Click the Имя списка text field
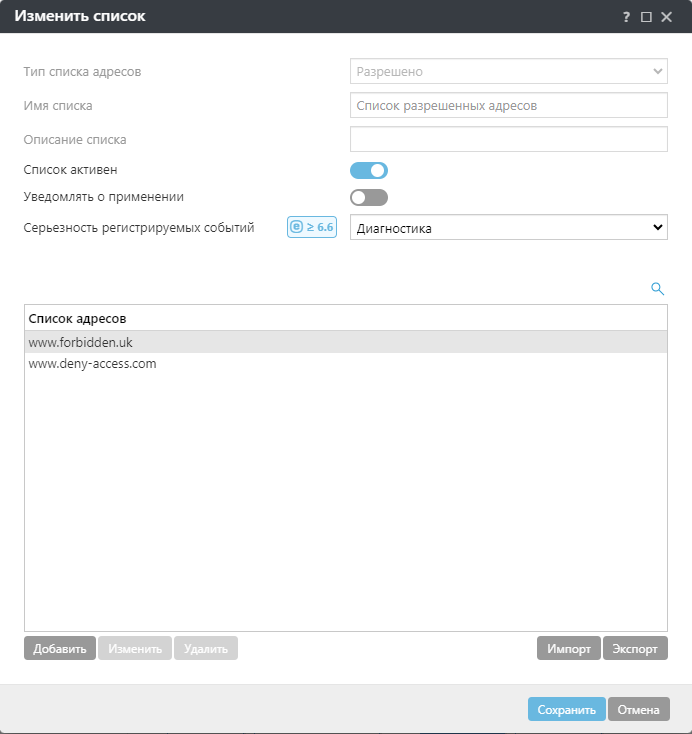 (x=508, y=105)
